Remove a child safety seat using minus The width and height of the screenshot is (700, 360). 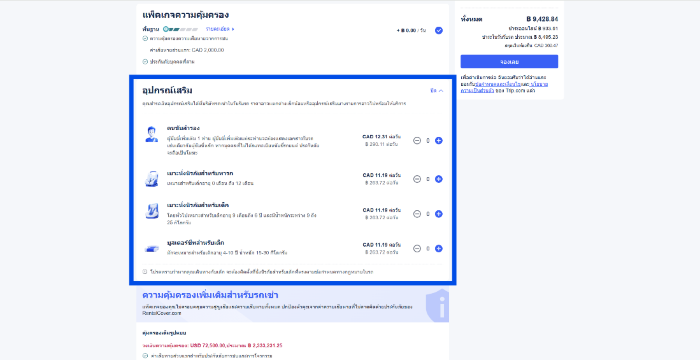(417, 214)
